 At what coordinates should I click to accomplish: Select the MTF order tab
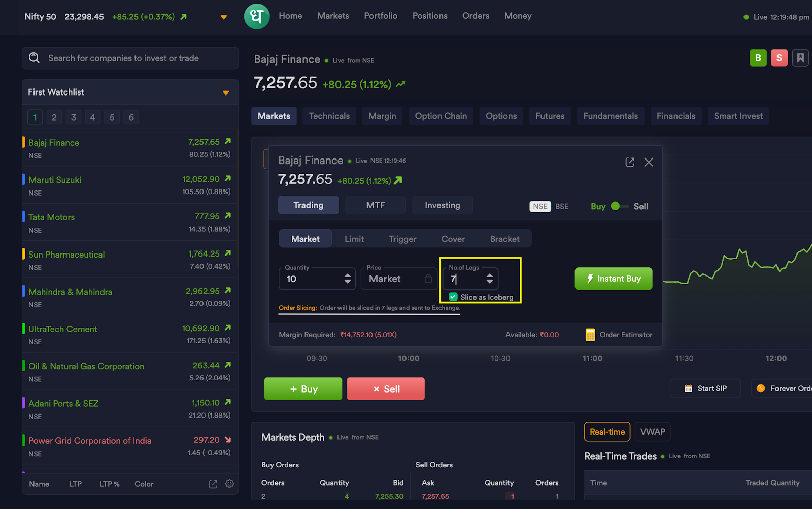[376, 205]
